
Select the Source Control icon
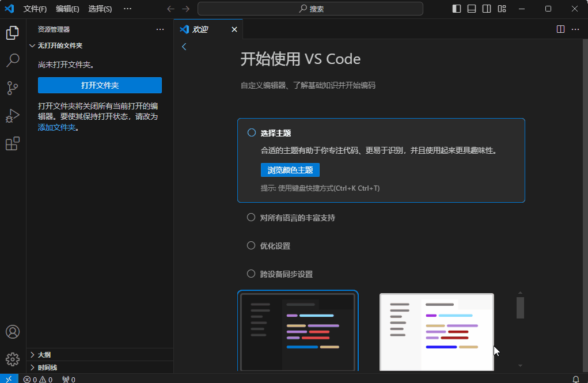(x=13, y=88)
